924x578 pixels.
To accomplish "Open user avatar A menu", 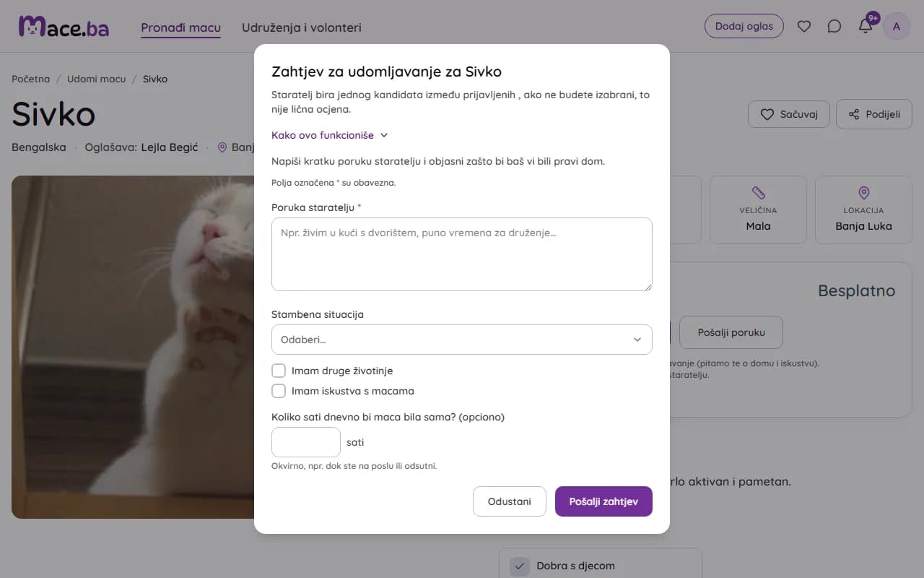I will (x=897, y=27).
